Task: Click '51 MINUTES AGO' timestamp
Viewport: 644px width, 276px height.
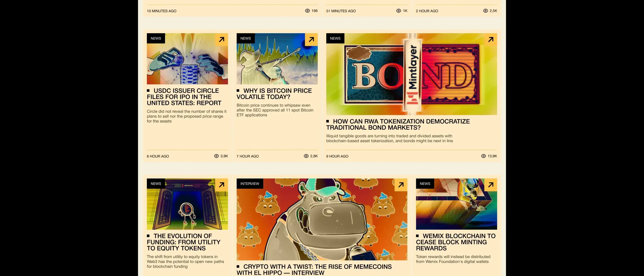Action: click(341, 11)
